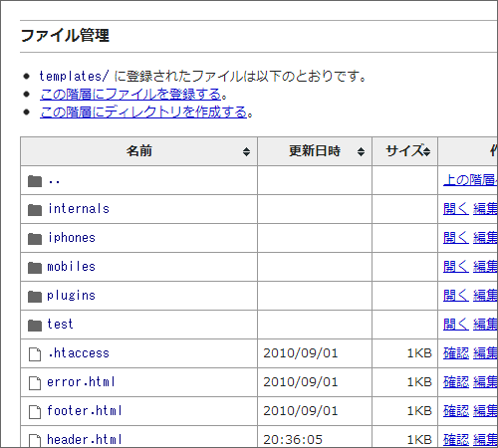
Task: Open the link この階層にファイルを登録する
Action: tap(130, 95)
